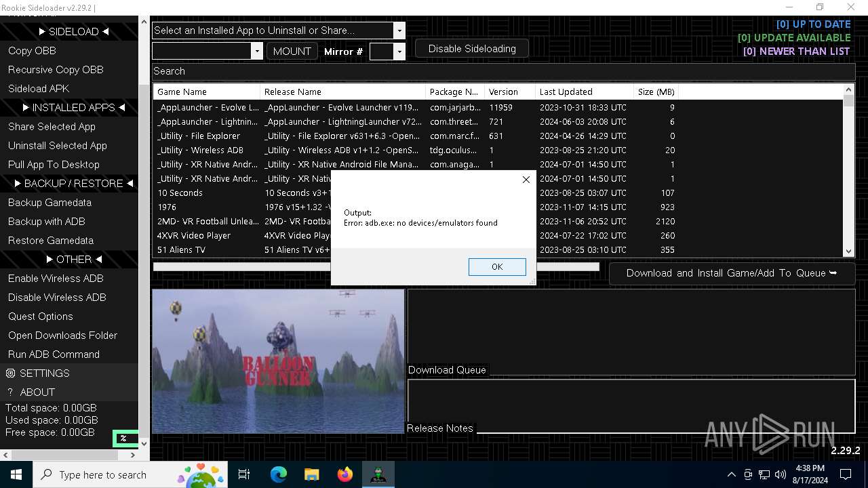The width and height of the screenshot is (868, 488).
Task: Click Download and Install Game/Add To Queue
Action: coord(732,273)
